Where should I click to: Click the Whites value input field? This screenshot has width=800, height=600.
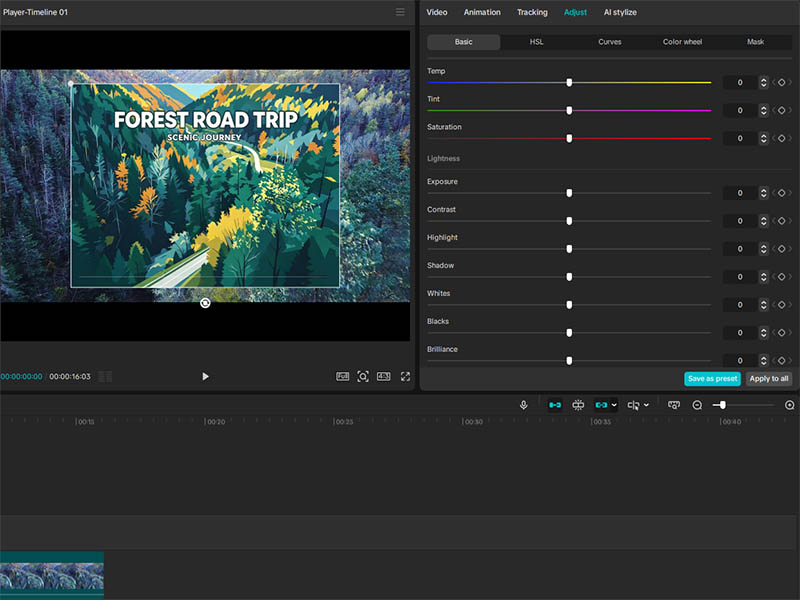[740, 305]
